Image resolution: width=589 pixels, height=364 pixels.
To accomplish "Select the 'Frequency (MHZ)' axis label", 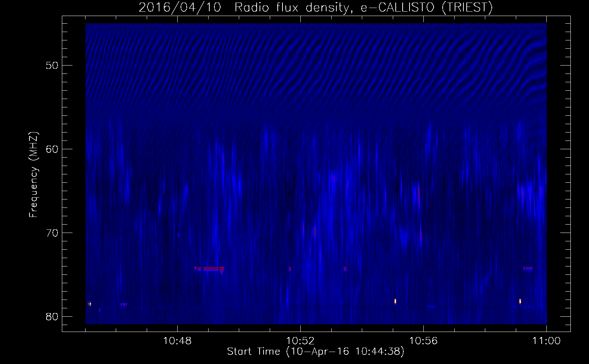I will [x=33, y=175].
